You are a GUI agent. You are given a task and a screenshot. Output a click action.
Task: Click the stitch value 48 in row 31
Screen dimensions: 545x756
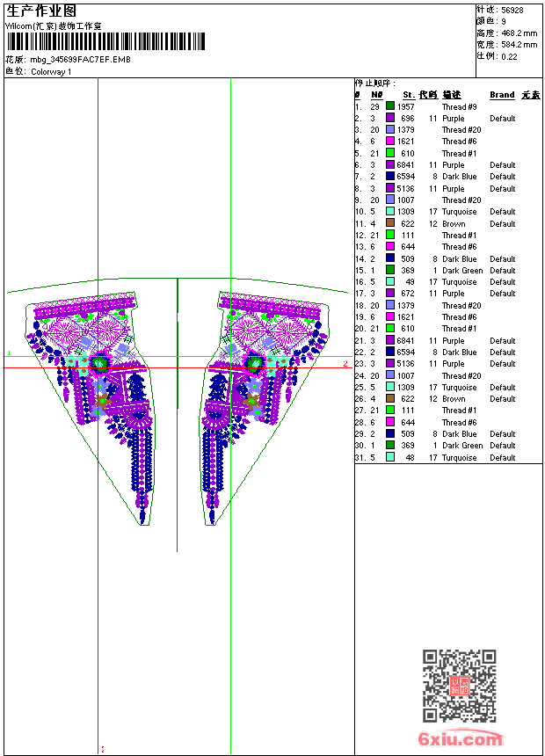tap(410, 458)
